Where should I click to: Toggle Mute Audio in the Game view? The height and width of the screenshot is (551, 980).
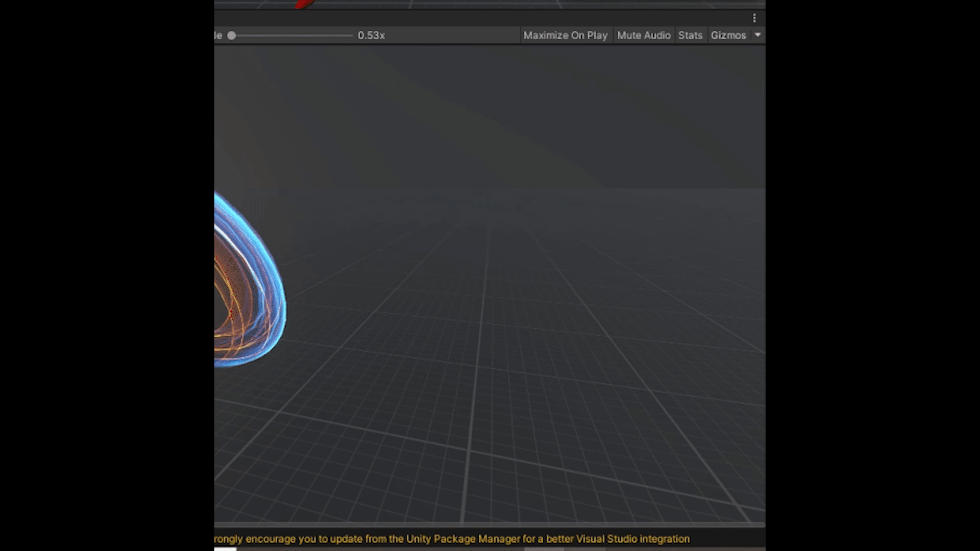tap(643, 36)
